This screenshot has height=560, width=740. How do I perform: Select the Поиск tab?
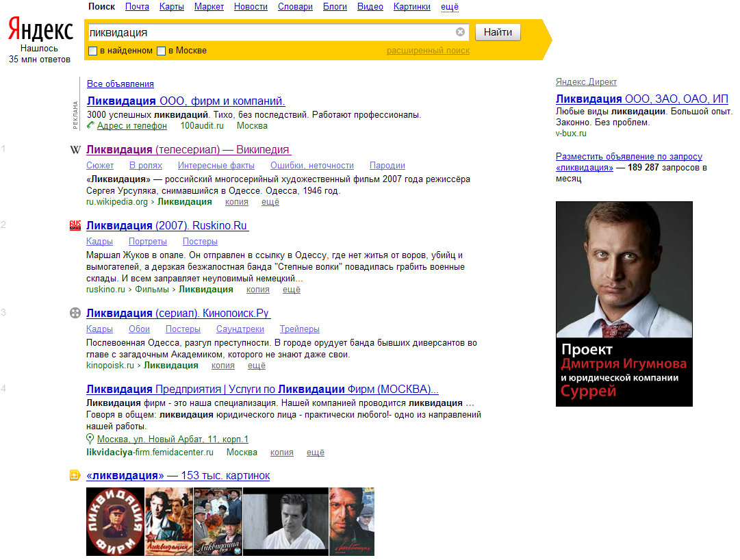tap(101, 7)
